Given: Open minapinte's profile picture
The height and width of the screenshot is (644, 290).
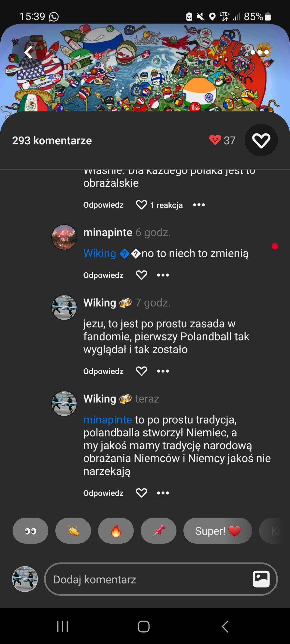Looking at the screenshot, I should (64, 237).
